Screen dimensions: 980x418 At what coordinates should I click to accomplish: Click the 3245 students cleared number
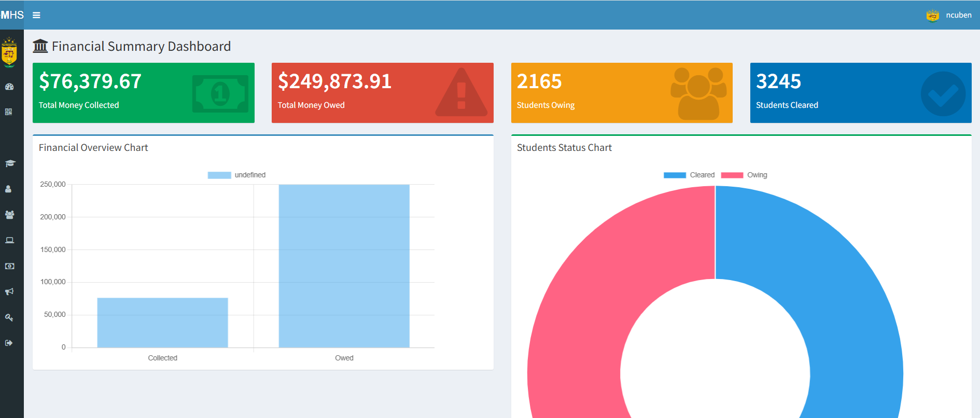tap(778, 81)
